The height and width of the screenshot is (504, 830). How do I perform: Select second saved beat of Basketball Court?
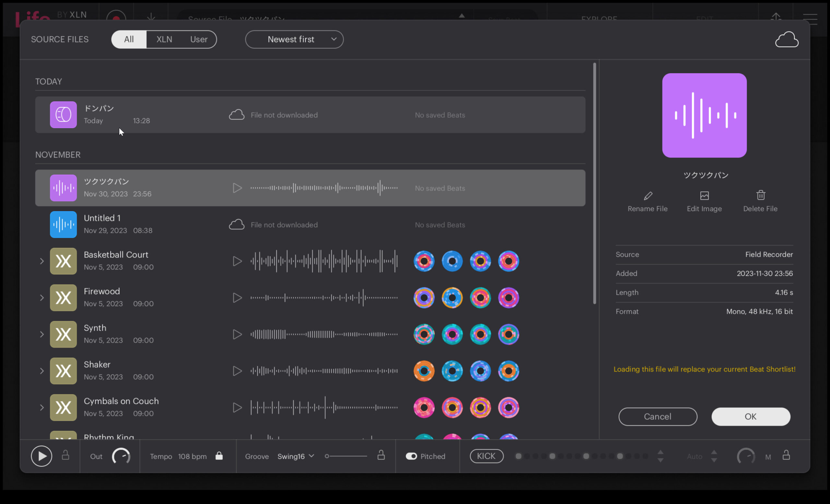tap(452, 261)
